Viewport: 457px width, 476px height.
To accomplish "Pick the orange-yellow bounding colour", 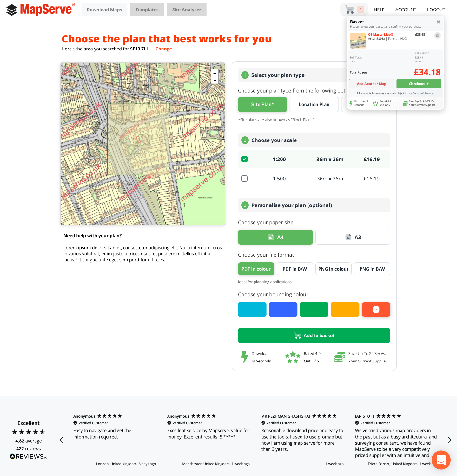I will [x=345, y=310].
